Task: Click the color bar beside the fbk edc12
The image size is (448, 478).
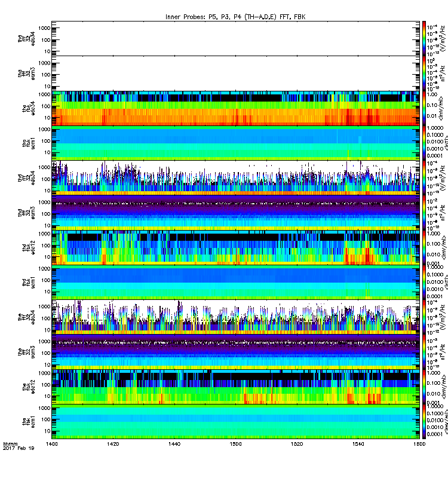Action: pos(424,387)
